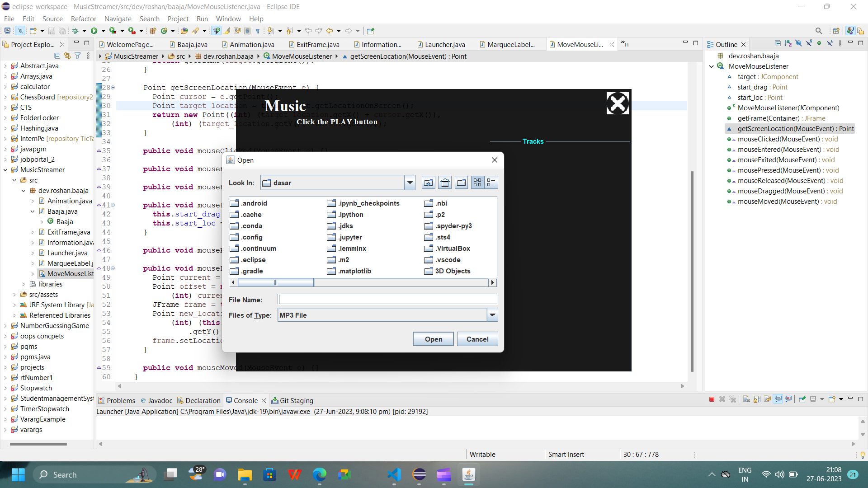
Task: Click the Open Type icon in toolbar
Action: (x=184, y=31)
